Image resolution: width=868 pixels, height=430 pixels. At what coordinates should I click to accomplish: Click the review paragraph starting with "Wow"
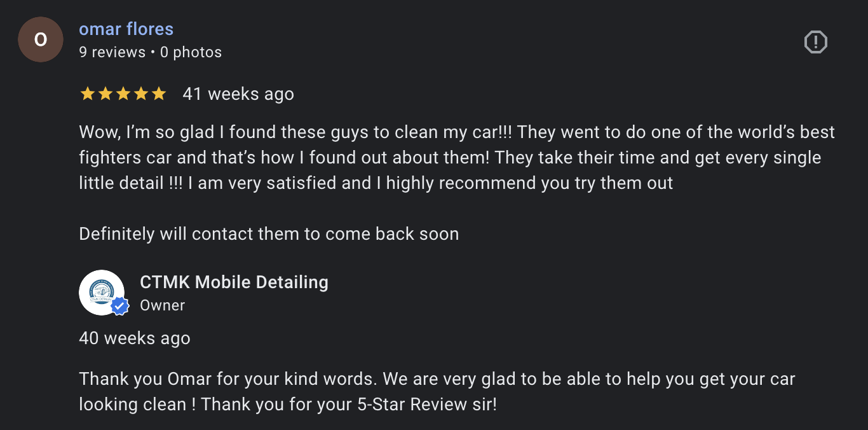coord(445,158)
